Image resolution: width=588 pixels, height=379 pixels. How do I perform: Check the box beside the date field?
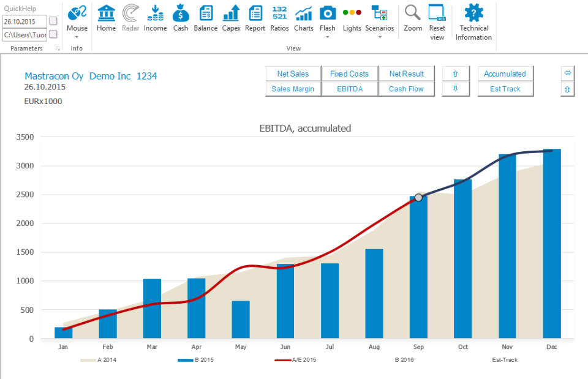click(x=53, y=20)
